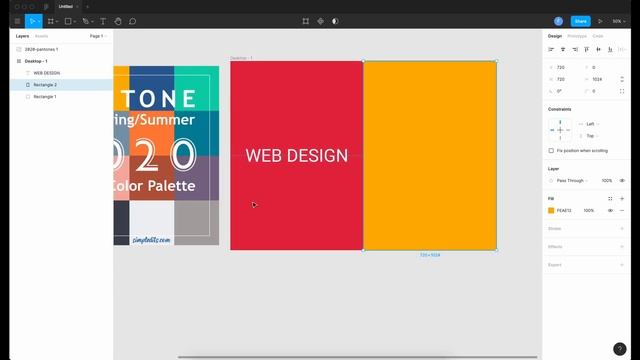640x360 pixels.
Task: Select the Rectangle shape tool
Action: [68, 21]
